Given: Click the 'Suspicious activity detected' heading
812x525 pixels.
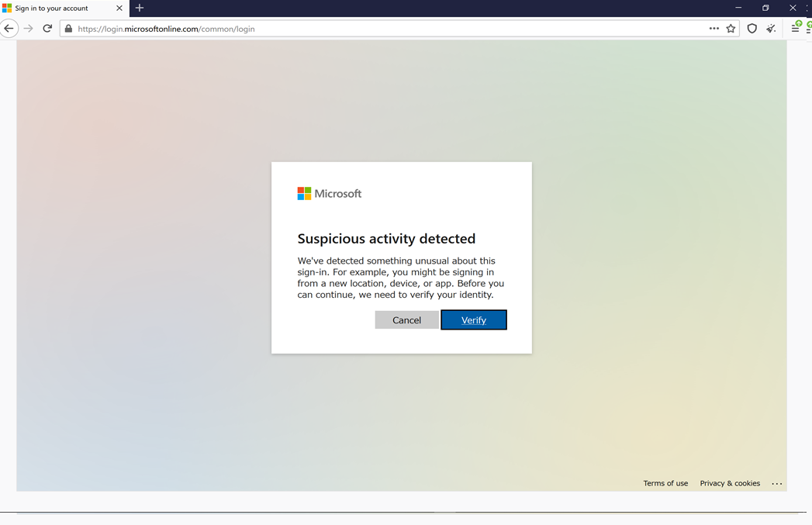Looking at the screenshot, I should pyautogui.click(x=386, y=239).
